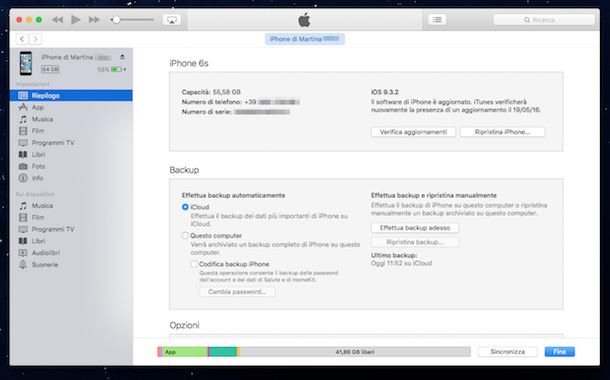Click the Ripristina backup button

point(415,242)
